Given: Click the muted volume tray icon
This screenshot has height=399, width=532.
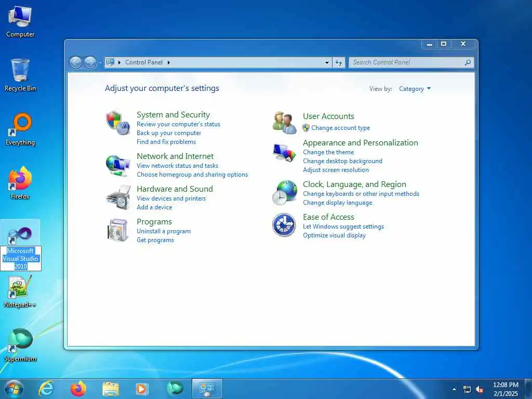Looking at the screenshot, I should pyautogui.click(x=480, y=390).
